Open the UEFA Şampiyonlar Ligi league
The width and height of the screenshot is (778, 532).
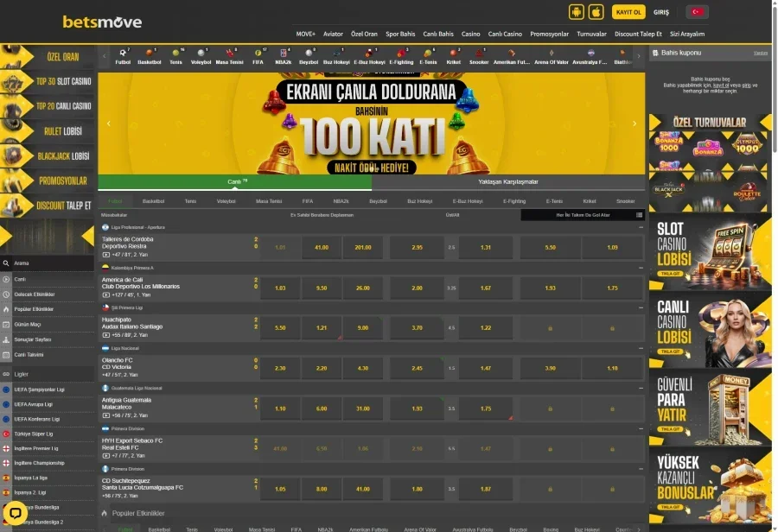39,389
